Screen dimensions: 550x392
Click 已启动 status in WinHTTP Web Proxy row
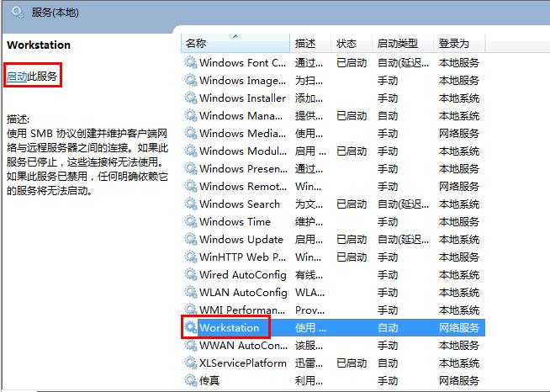(x=352, y=257)
